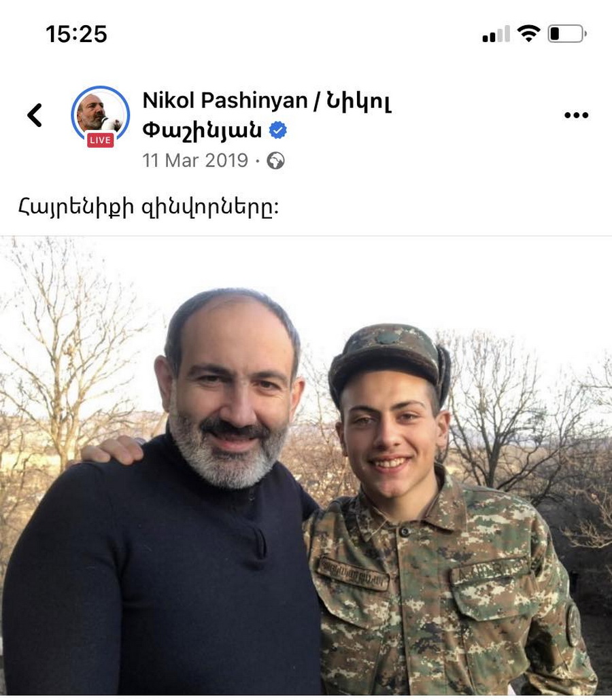Tap the red LIVE badge on avatar
The image size is (612, 700).
click(x=100, y=140)
